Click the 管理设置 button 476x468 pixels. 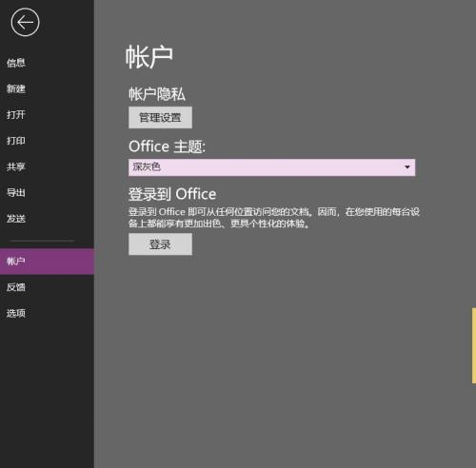[160, 118]
